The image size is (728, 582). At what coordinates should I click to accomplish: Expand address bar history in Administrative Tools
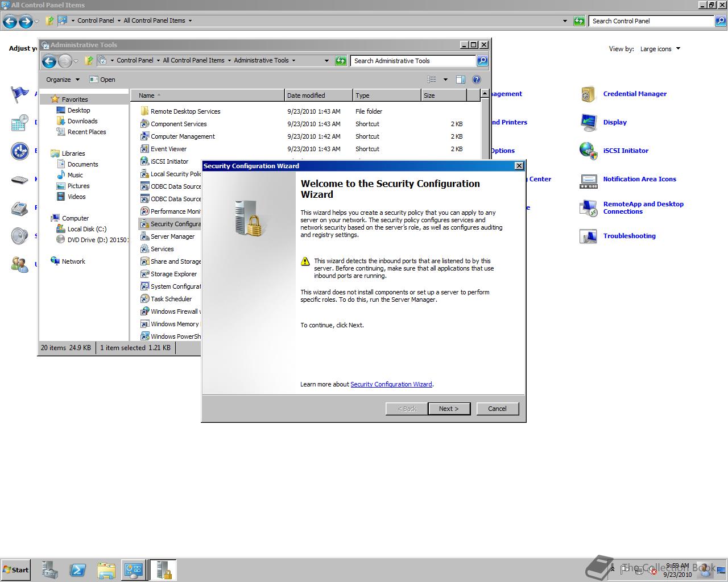[x=326, y=61]
